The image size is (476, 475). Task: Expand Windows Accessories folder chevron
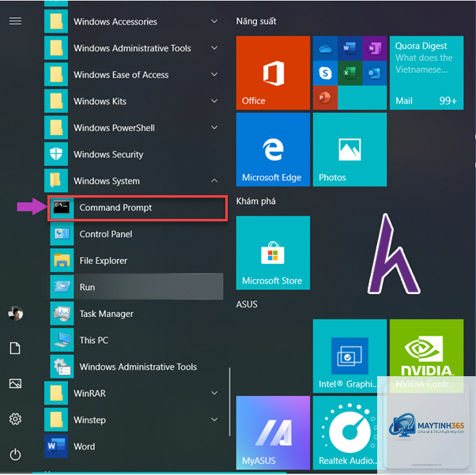[214, 21]
